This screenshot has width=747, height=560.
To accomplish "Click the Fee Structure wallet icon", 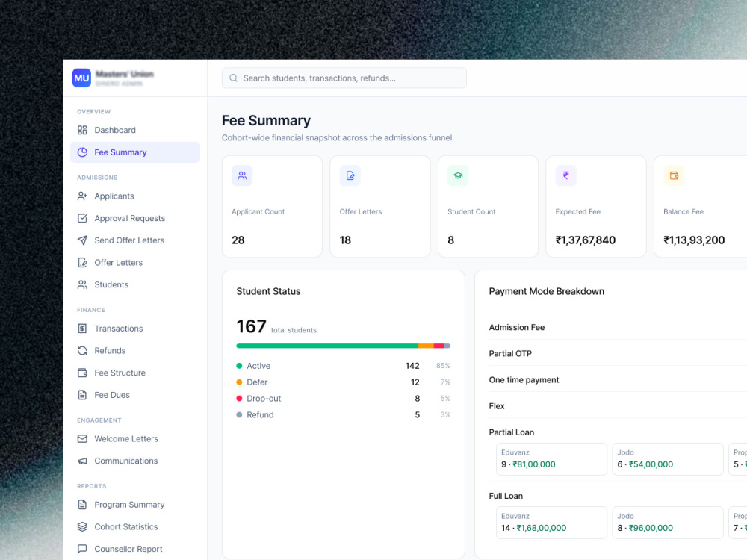I will click(x=82, y=373).
